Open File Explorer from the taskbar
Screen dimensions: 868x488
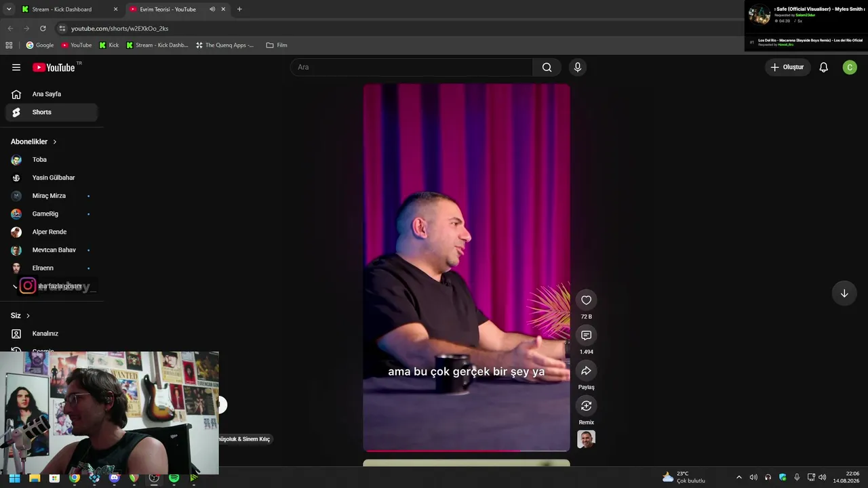35,478
